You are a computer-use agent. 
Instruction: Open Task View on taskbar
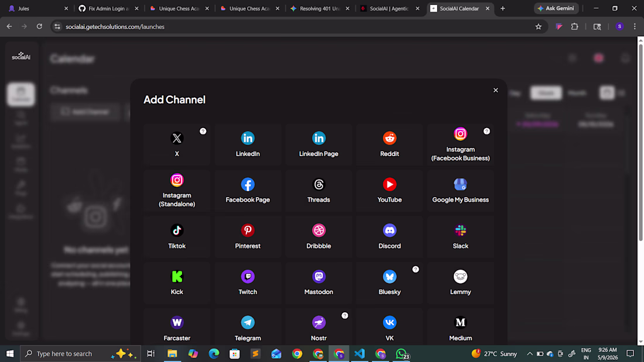tap(150, 353)
